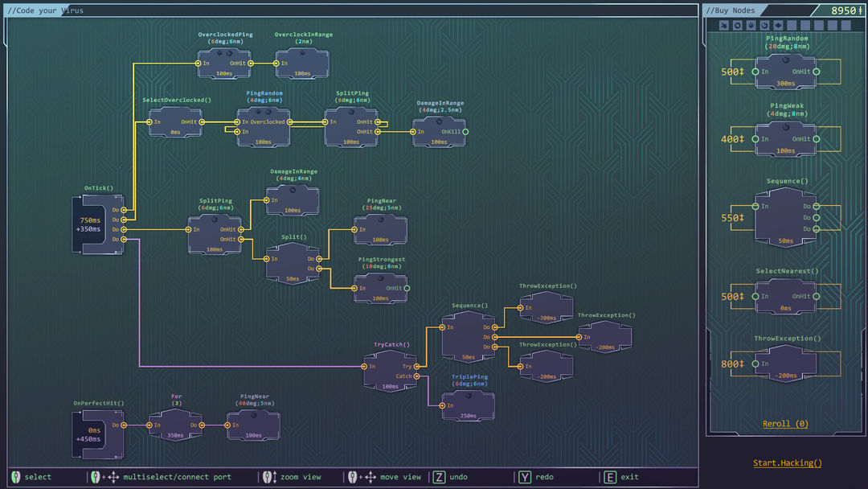Click the third icon in Buy Nodes icon row
The height and width of the screenshot is (489, 868).
(x=751, y=26)
